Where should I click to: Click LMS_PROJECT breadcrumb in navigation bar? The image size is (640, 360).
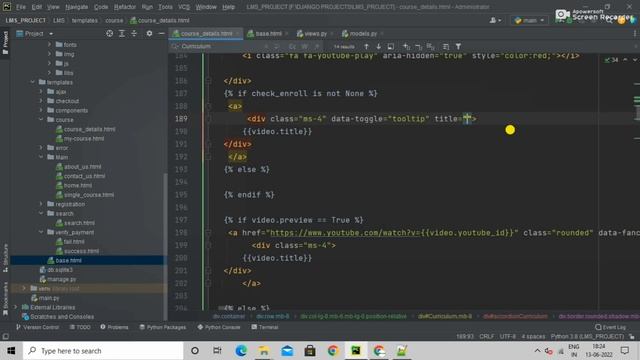click(25, 20)
